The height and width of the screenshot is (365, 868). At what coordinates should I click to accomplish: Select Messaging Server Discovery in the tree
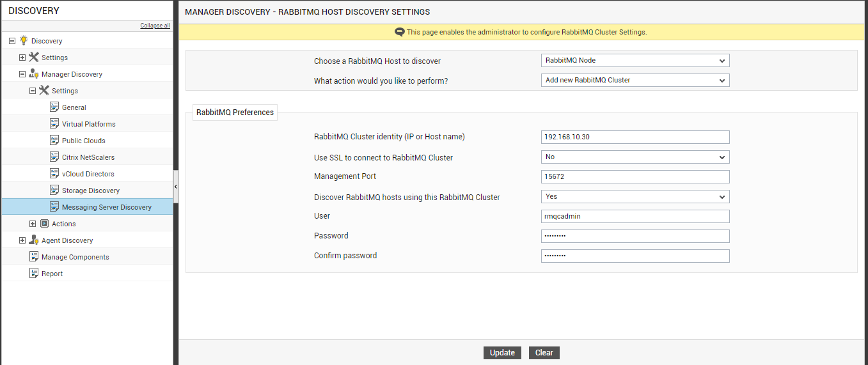click(x=107, y=207)
